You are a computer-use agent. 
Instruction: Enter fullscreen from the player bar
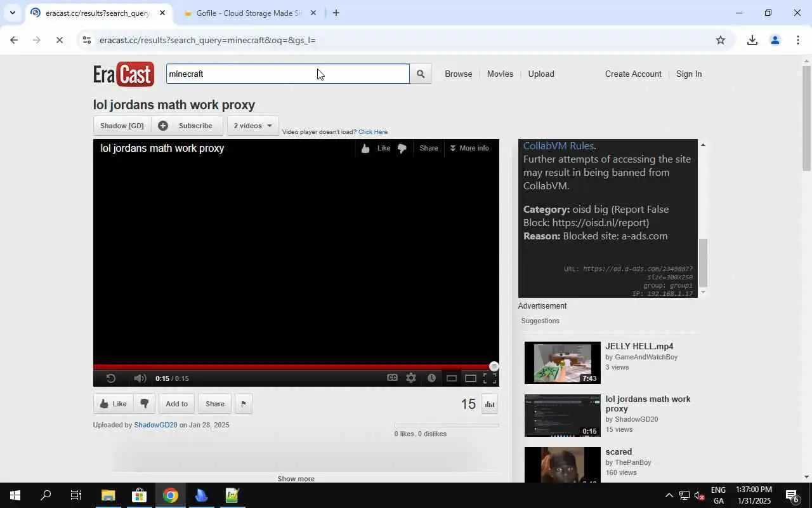[x=490, y=378]
